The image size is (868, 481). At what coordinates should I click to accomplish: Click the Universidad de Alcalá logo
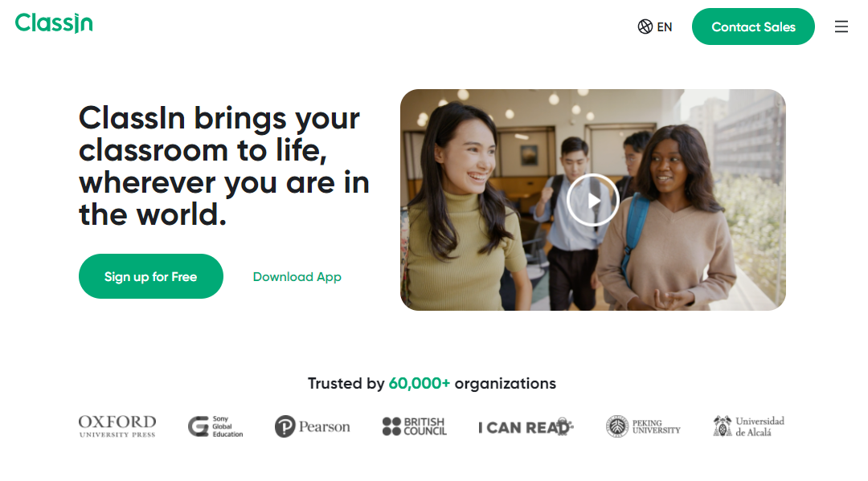pos(748,426)
